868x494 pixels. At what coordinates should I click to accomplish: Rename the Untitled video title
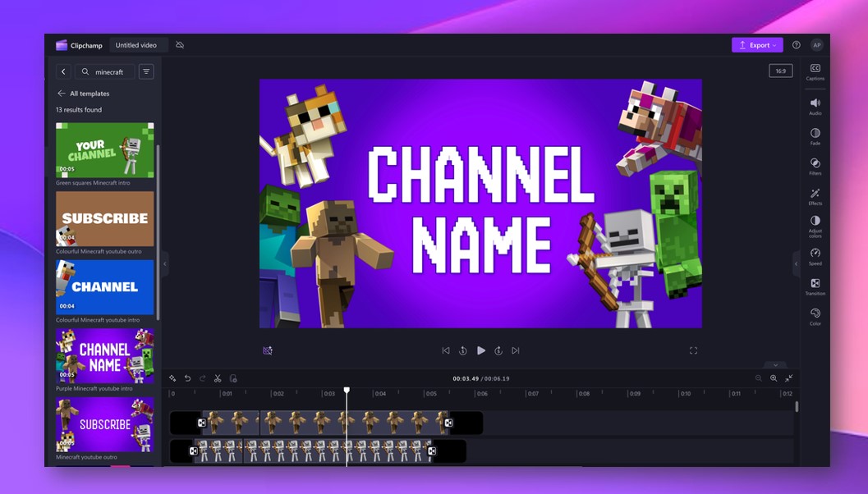pyautogui.click(x=136, y=45)
